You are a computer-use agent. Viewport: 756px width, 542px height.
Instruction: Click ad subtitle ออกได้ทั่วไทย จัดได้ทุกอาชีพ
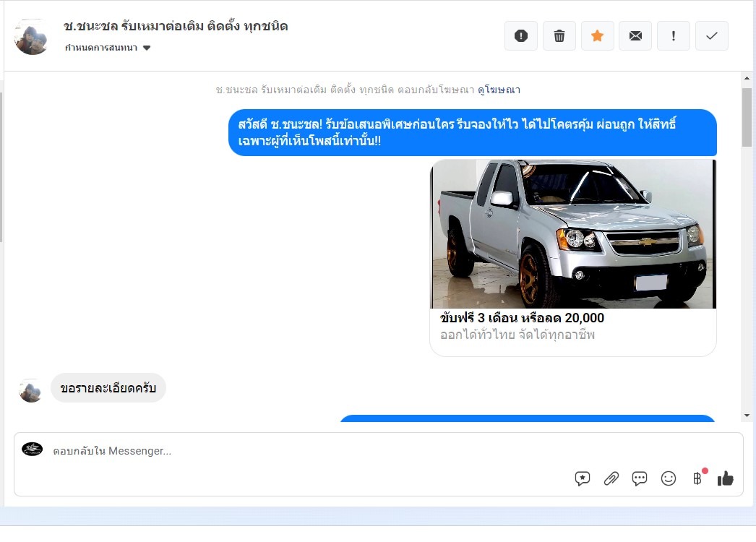tap(517, 335)
